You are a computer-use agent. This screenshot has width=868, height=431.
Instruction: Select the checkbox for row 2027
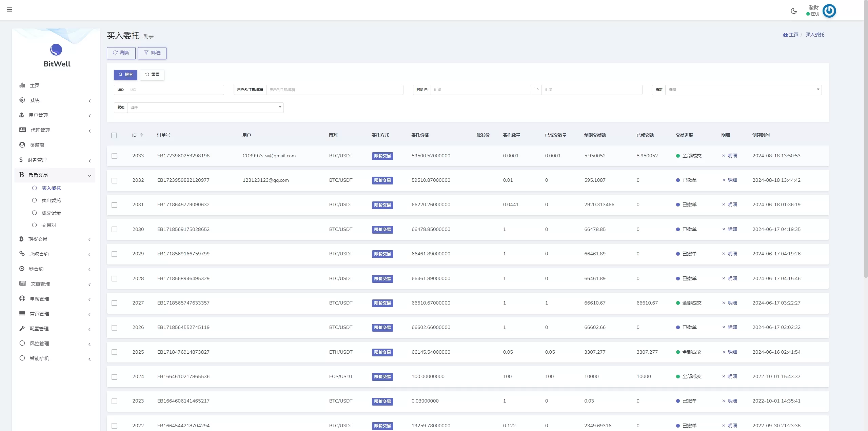[x=115, y=303]
